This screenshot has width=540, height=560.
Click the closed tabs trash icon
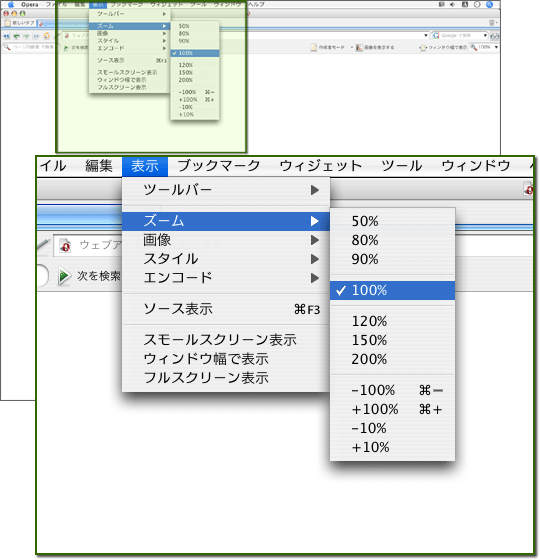pyautogui.click(x=492, y=23)
